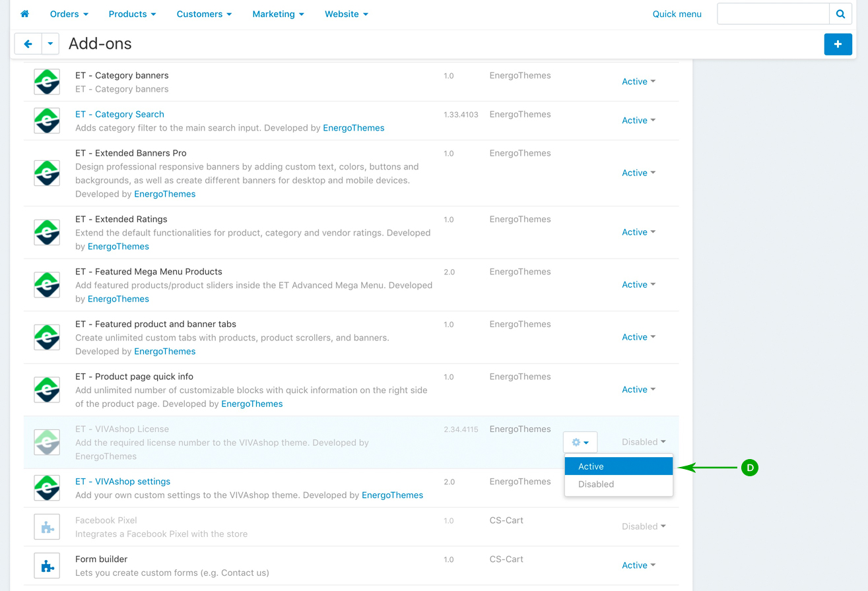Image resolution: width=868 pixels, height=591 pixels.
Task: Click the ET - Featured Mega Menu Products title
Action: [x=149, y=272]
